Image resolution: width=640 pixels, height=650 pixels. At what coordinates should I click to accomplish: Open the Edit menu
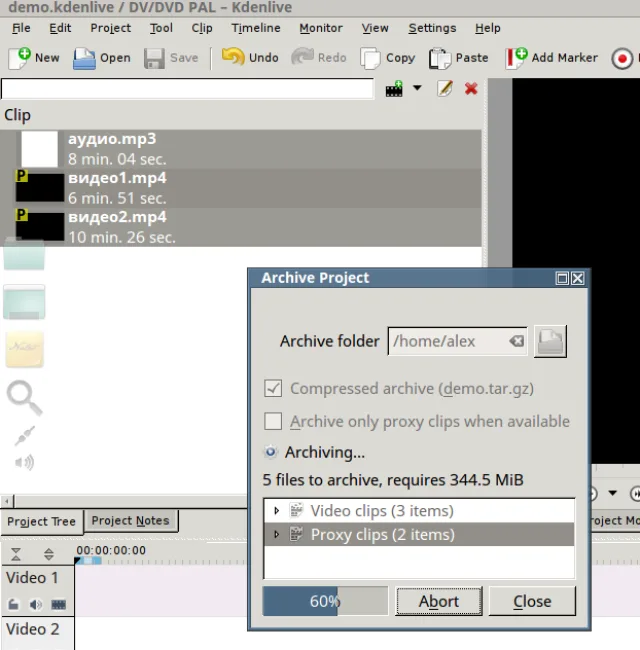[x=60, y=28]
